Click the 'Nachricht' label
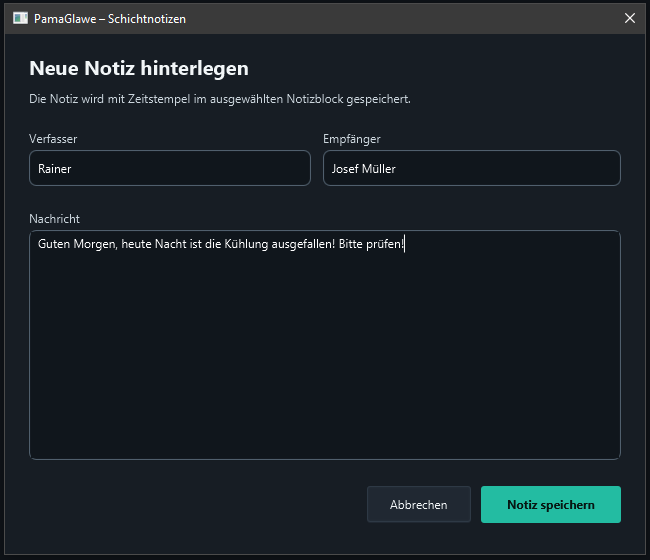Viewport: 650px width, 560px height. click(54, 219)
